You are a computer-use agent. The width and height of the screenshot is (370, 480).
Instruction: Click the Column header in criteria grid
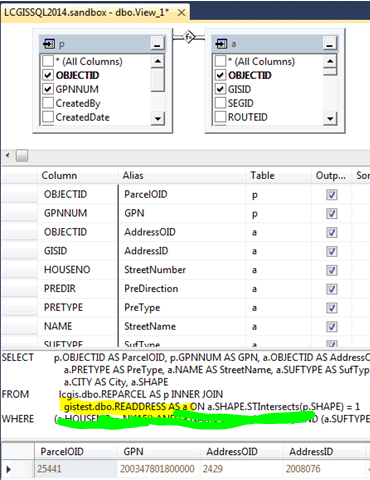pyautogui.click(x=77, y=176)
